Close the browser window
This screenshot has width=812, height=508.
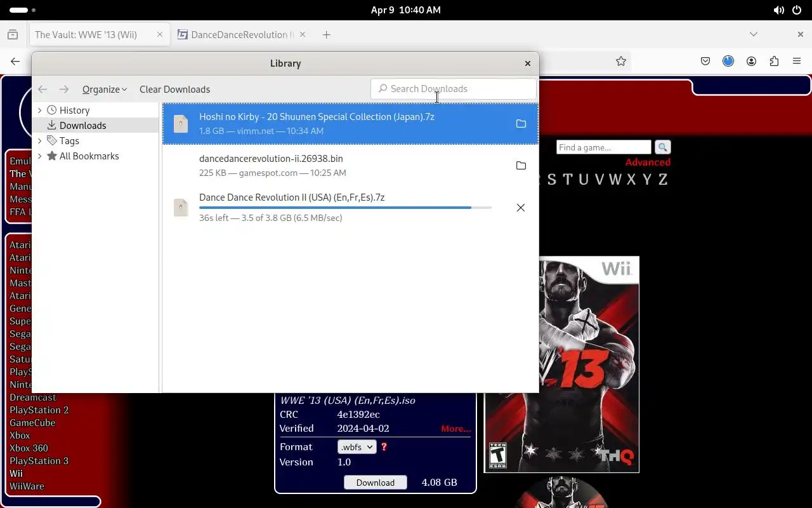pos(800,34)
